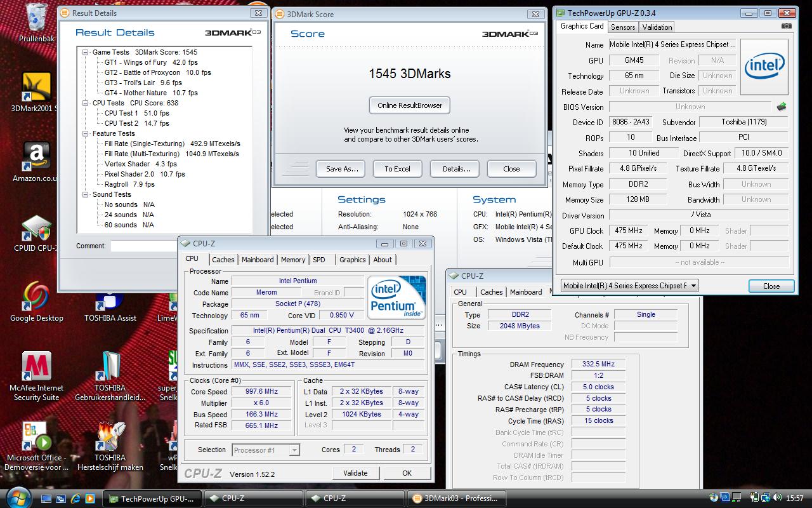Select Caches tab in rear CPU-Z window
812x508 pixels.
click(492, 292)
